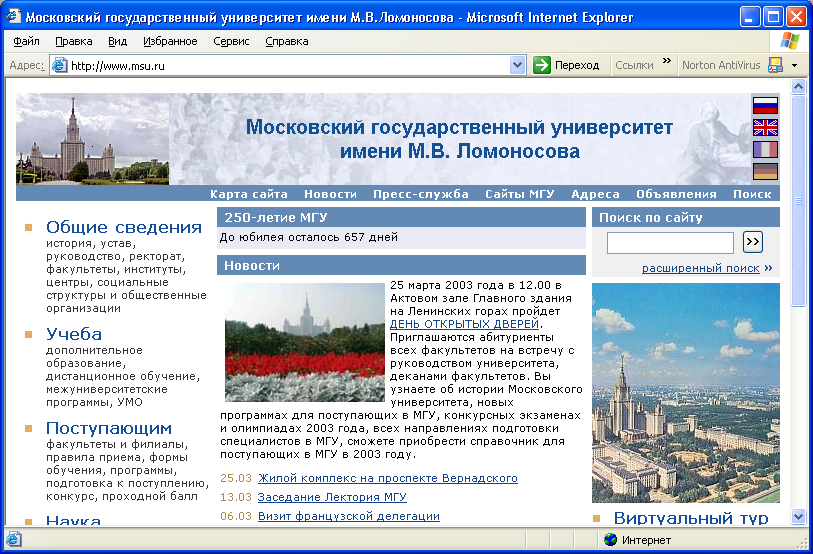Open the Пресс-служба nav link
This screenshot has height=554, width=813.
point(420,194)
